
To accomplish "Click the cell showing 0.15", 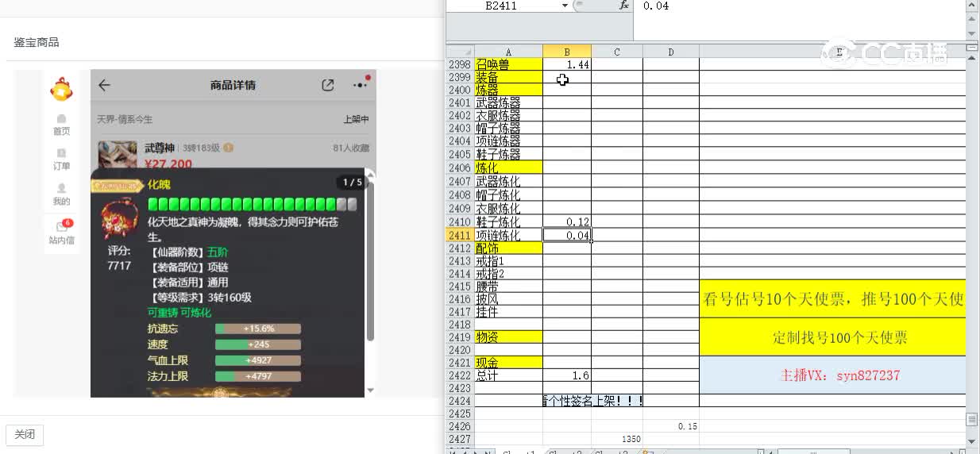I will (671, 426).
